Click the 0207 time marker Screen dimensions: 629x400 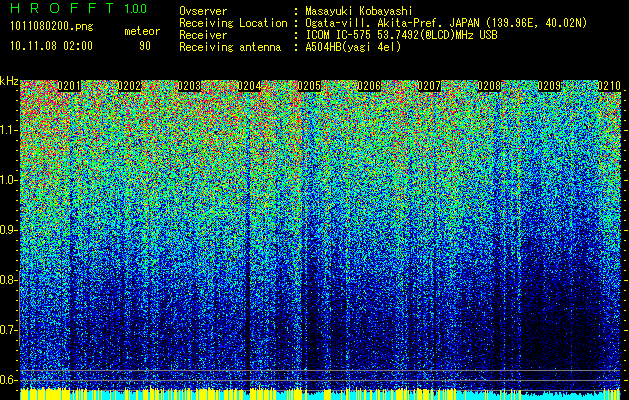pyautogui.click(x=429, y=86)
